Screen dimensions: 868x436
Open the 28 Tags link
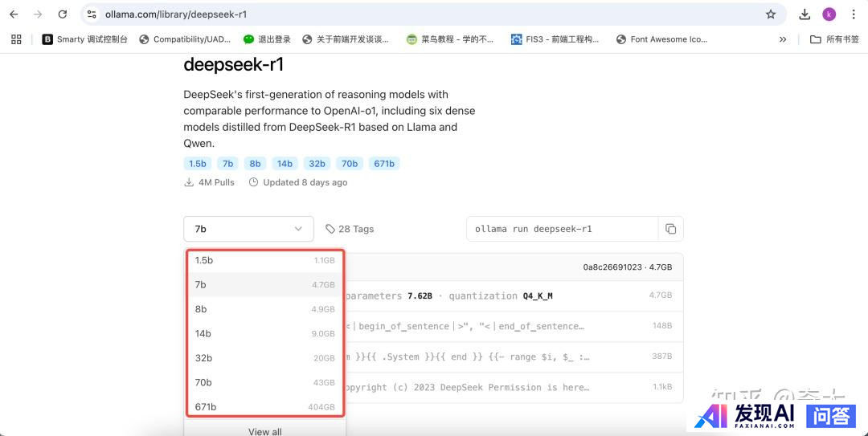point(350,229)
